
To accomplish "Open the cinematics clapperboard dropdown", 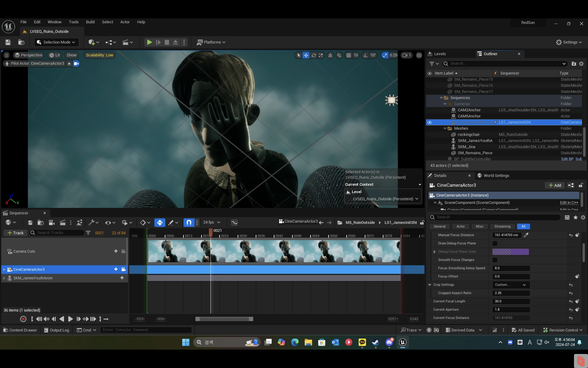I will 128,42.
